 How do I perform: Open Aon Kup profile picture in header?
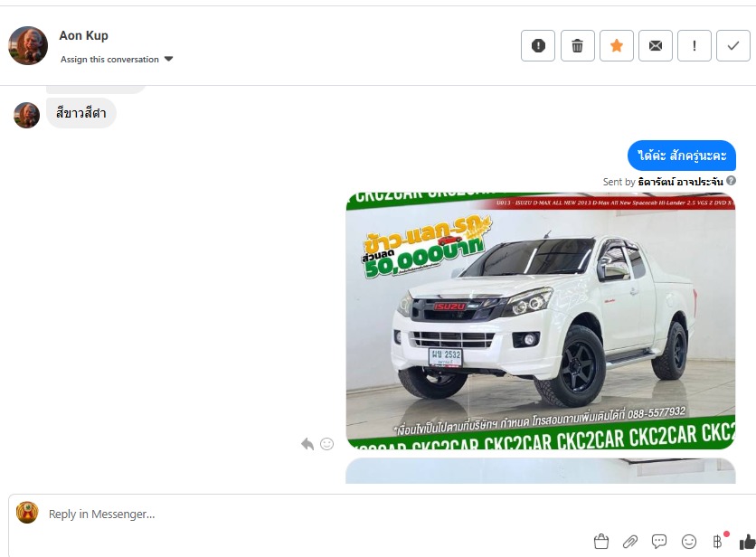(28, 45)
